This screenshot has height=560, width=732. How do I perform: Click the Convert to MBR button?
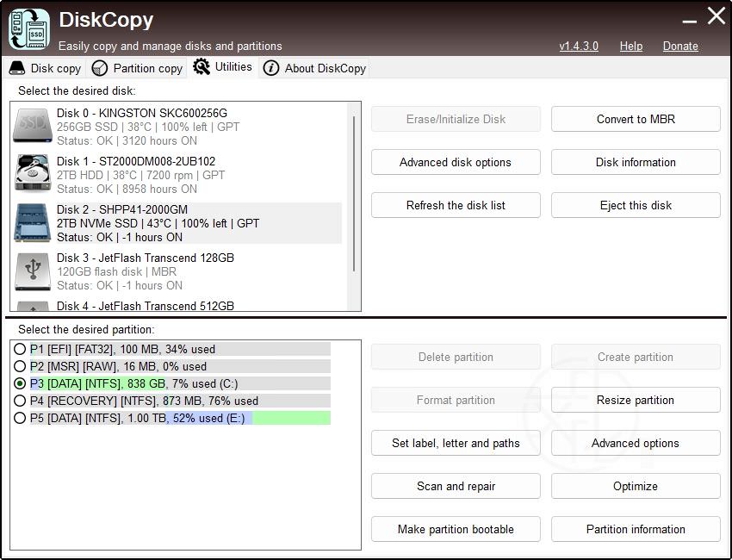(636, 119)
